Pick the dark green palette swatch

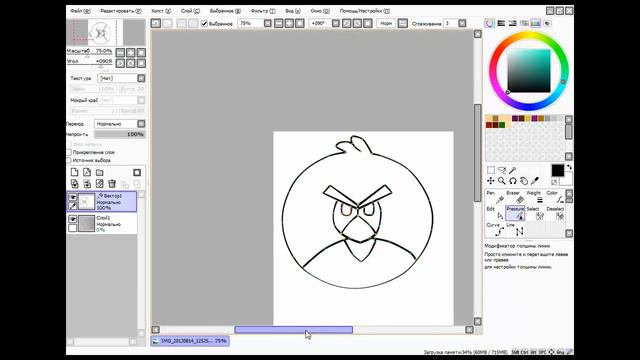502,125
